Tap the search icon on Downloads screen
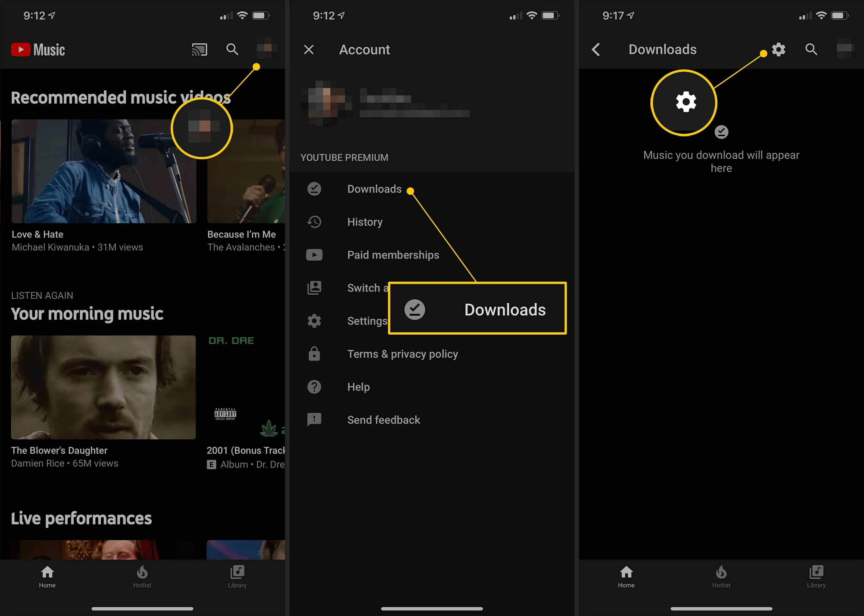Screen dimensions: 864x616 coord(811,50)
